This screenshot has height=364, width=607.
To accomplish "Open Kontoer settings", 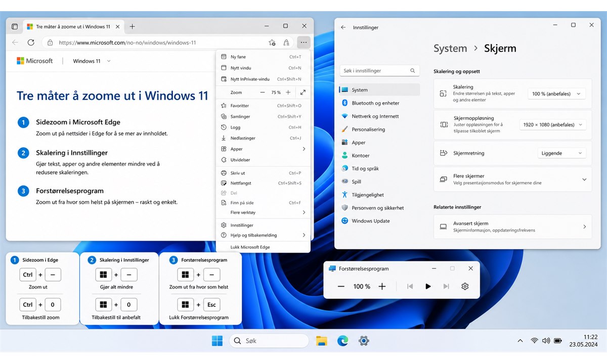I will (x=379, y=156).
